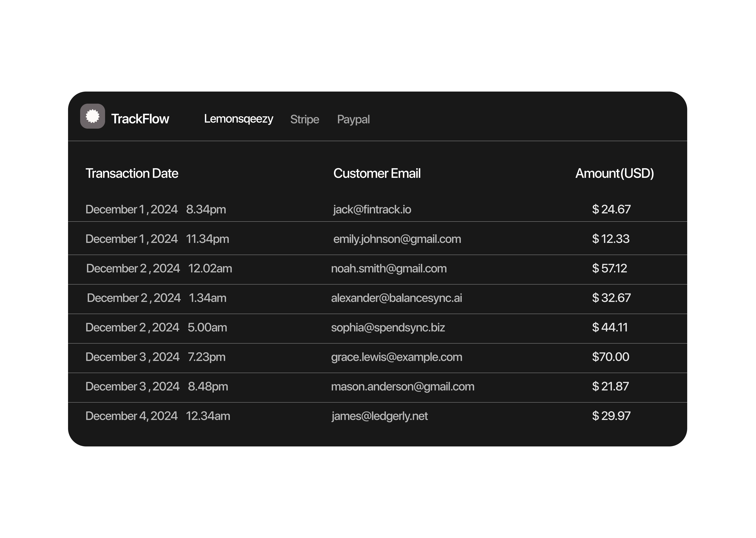The width and height of the screenshot is (756, 538).
Task: Select emily.johnson@gmail.com email entry
Action: click(x=397, y=239)
